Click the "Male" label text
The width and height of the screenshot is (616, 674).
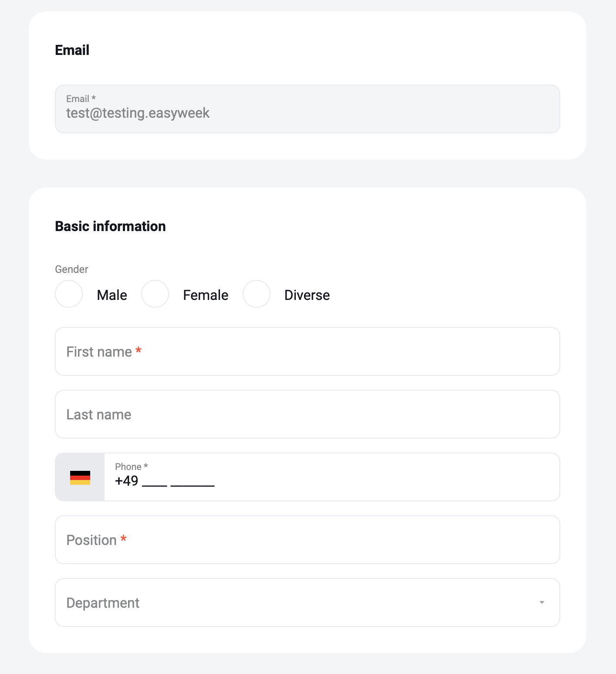(x=112, y=295)
